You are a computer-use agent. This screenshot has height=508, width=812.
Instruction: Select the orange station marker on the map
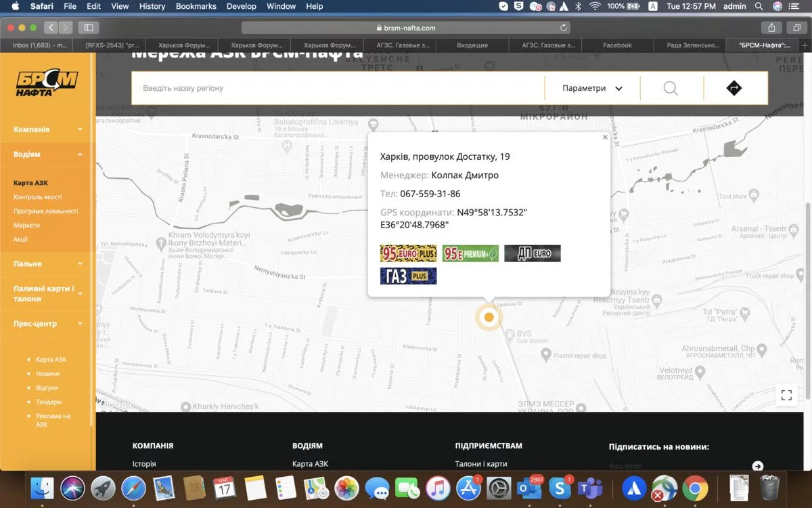(x=489, y=317)
